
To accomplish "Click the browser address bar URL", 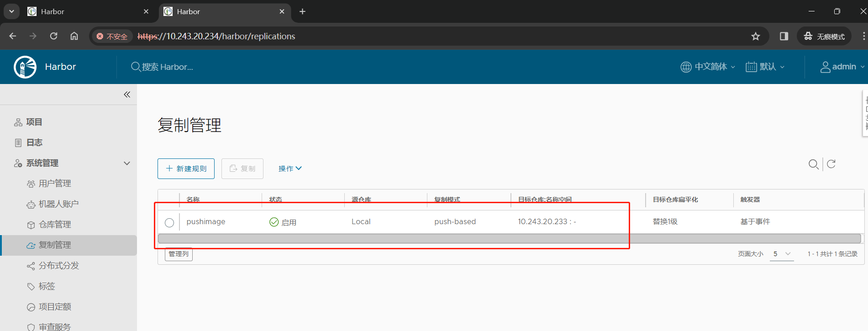I will 216,36.
